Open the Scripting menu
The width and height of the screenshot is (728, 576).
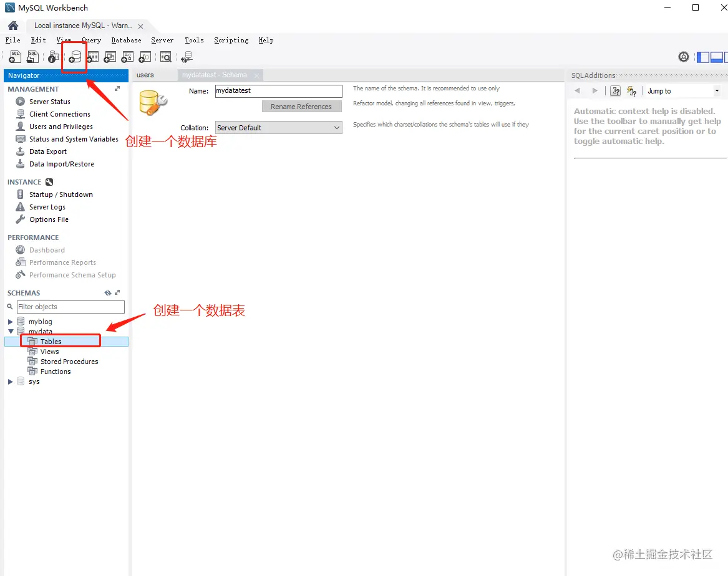coord(231,40)
